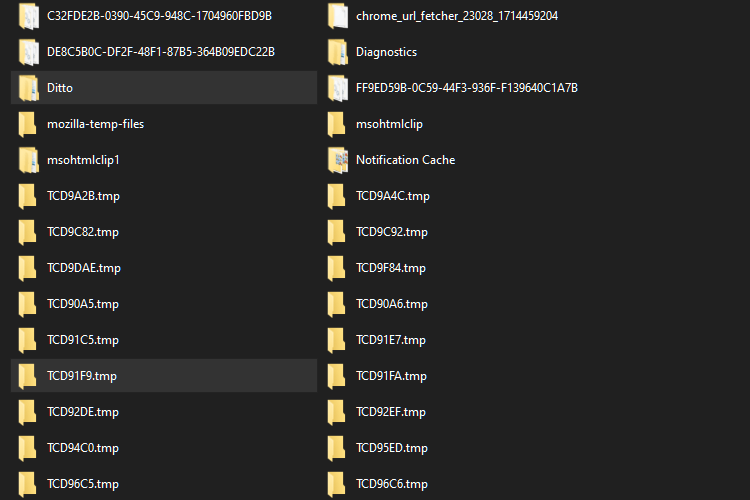Viewport: 750px width, 500px height.
Task: Click the Ditto folder icon
Action: click(x=28, y=88)
